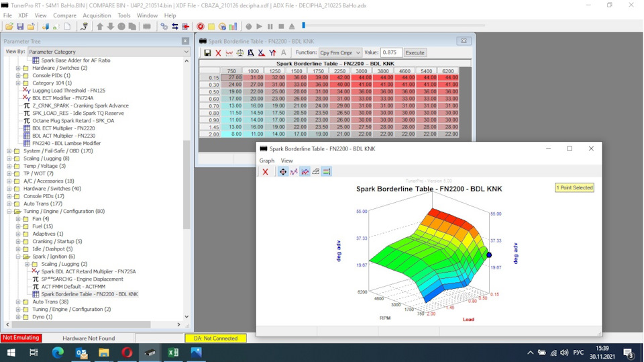
Task: Click the playback position slider handle
Action: coord(303,26)
